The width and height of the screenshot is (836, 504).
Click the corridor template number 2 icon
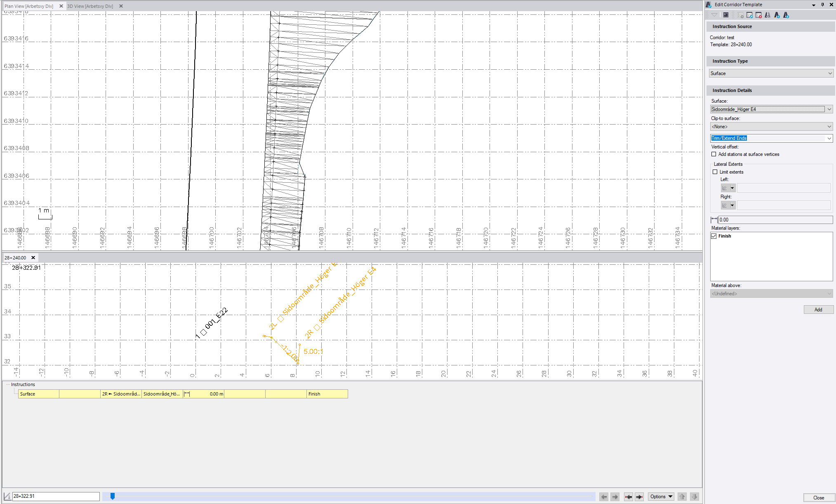pyautogui.click(x=786, y=15)
